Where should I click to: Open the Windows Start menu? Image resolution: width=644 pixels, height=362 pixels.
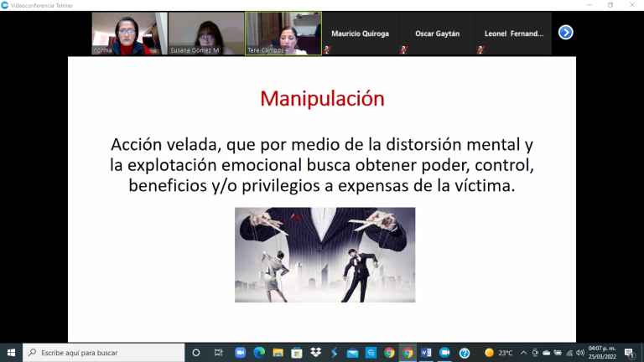(11, 353)
